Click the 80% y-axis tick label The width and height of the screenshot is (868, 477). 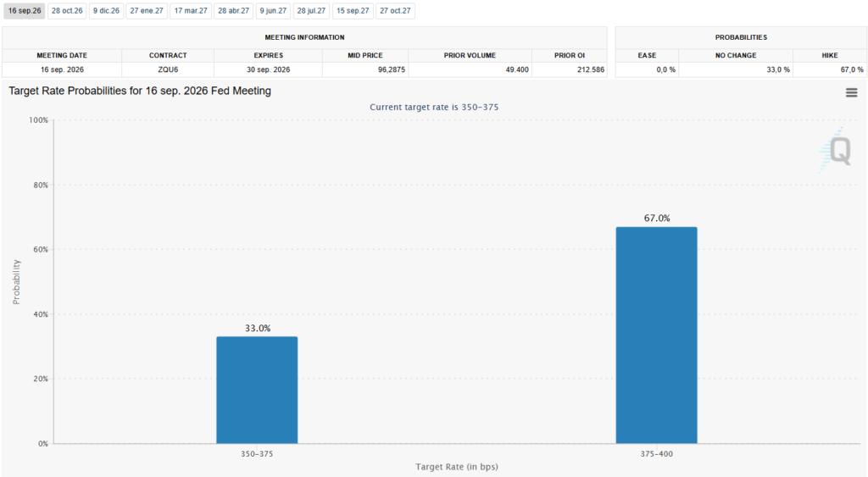click(x=41, y=185)
